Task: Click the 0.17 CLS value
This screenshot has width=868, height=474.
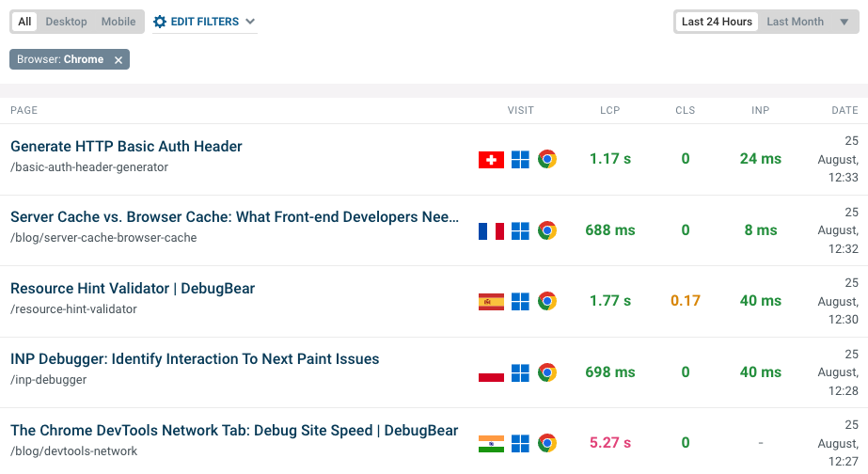Action: coord(686,301)
